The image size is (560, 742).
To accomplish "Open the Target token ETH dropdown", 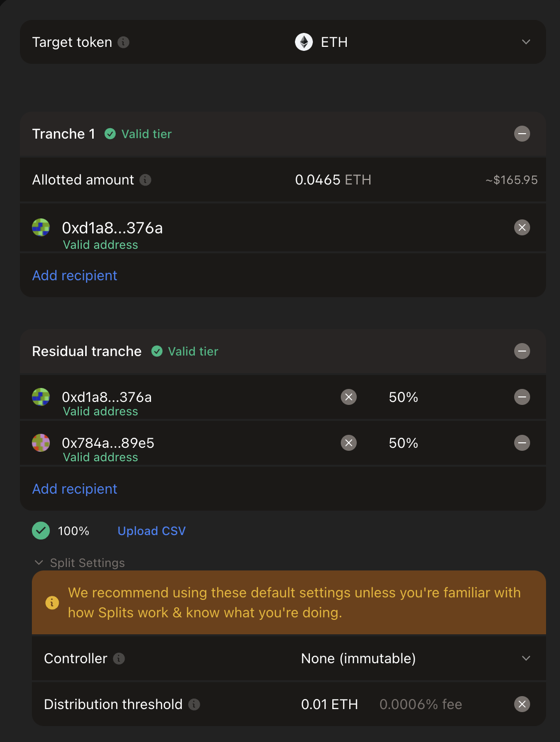I will coord(526,42).
